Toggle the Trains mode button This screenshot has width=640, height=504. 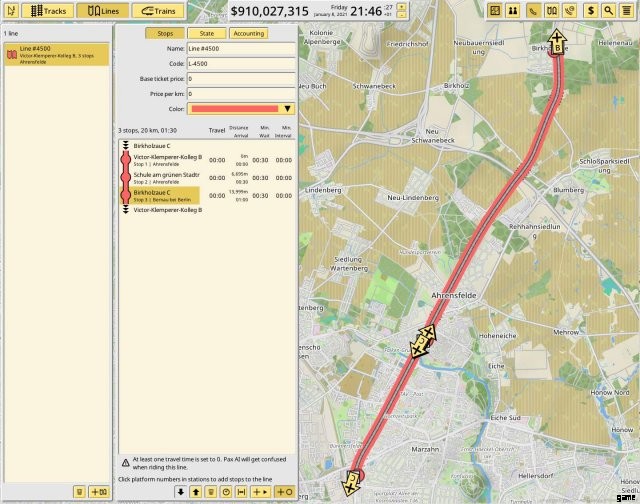coord(156,11)
